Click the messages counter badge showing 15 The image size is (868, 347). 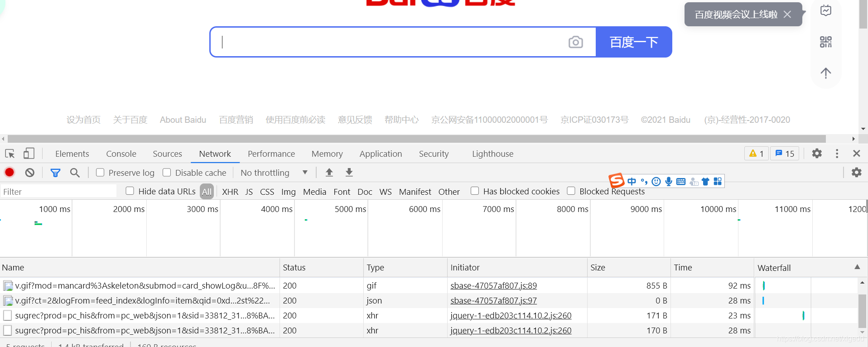tap(785, 154)
